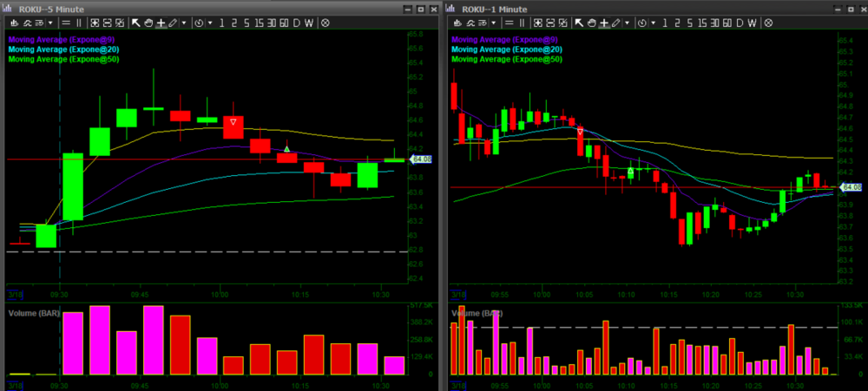Image resolution: width=868 pixels, height=391 pixels.
Task: Click the horizontal lines icon in 5 Minute toolbar
Action: click(x=66, y=23)
